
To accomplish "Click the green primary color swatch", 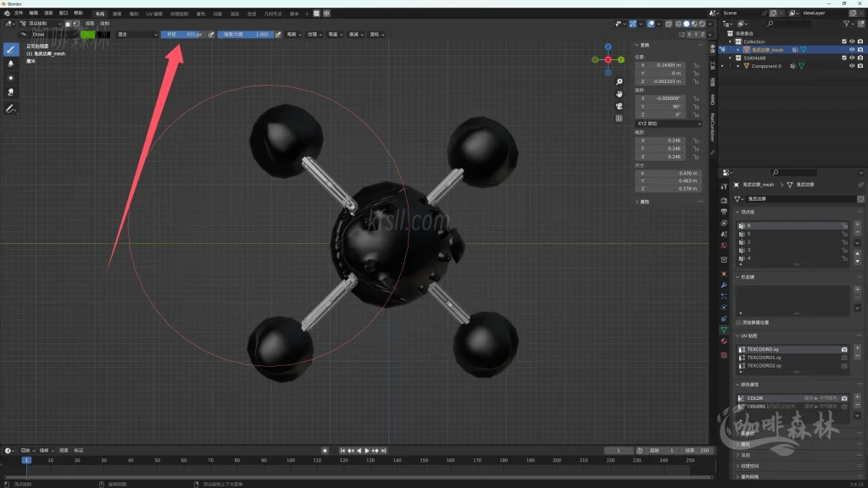I will (x=87, y=35).
